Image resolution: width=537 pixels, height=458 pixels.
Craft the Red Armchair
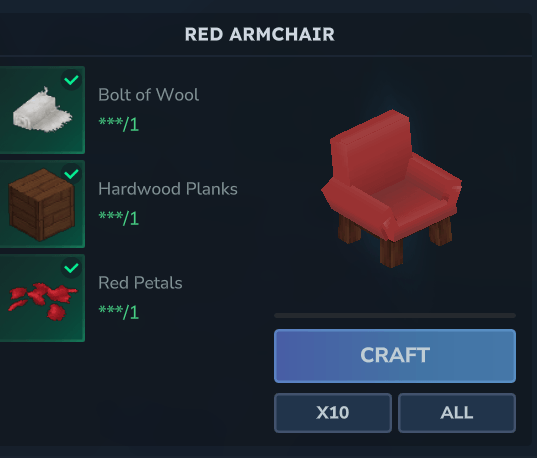395,356
